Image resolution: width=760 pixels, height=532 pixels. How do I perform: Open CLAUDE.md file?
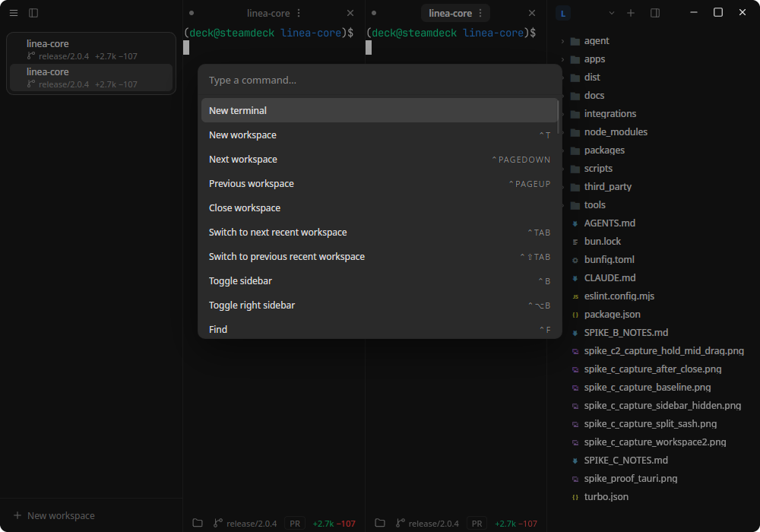point(610,277)
